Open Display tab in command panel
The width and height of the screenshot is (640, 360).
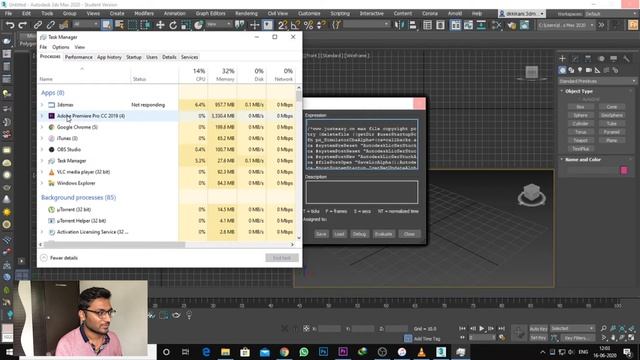[x=613, y=59]
